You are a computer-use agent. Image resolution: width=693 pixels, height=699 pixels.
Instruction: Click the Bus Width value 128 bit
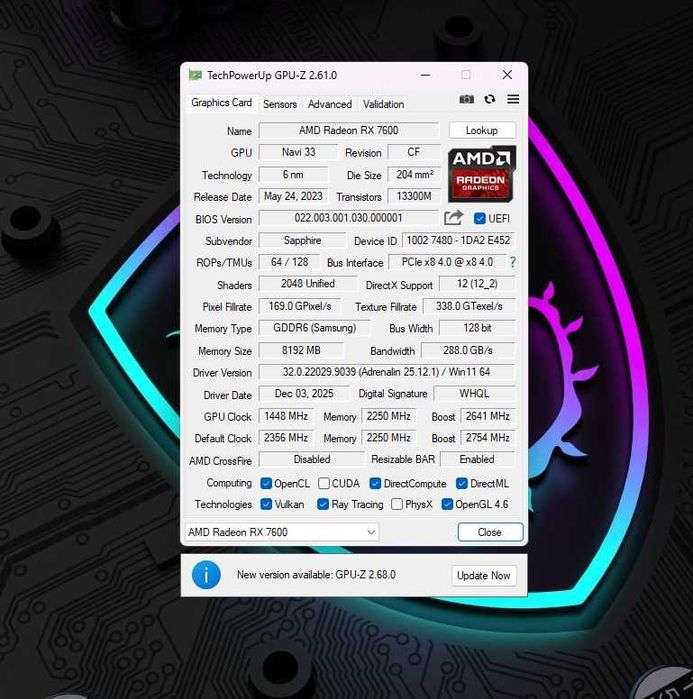coord(477,328)
